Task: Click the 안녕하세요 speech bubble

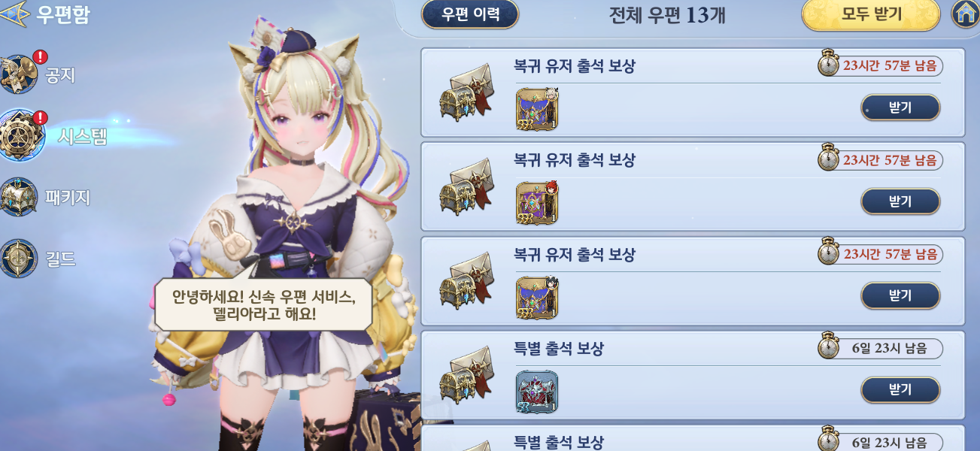Action: pos(262,304)
